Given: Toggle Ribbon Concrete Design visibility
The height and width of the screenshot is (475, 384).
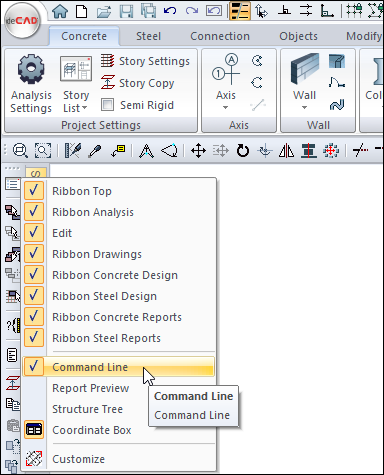Looking at the screenshot, I should [119, 275].
